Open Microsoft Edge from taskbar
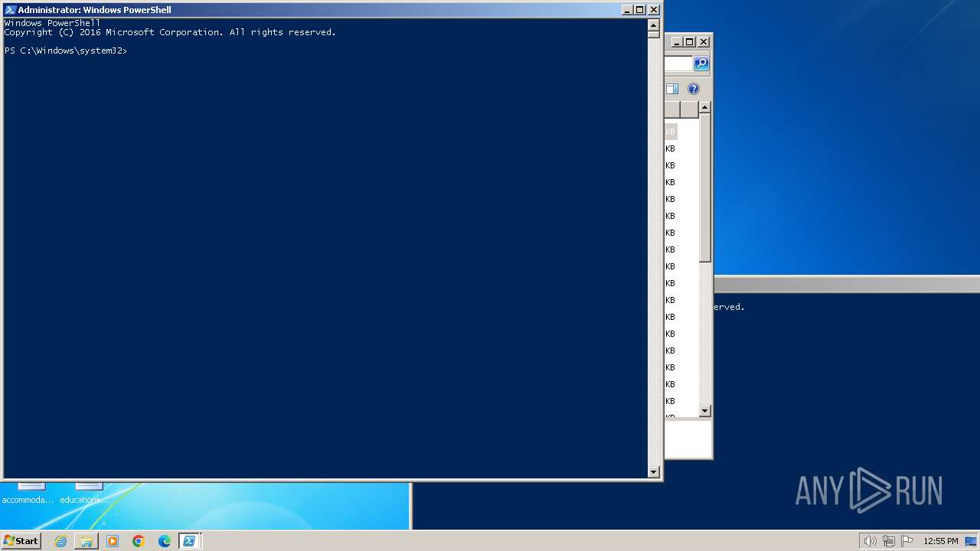Image resolution: width=980 pixels, height=551 pixels. pos(165,541)
